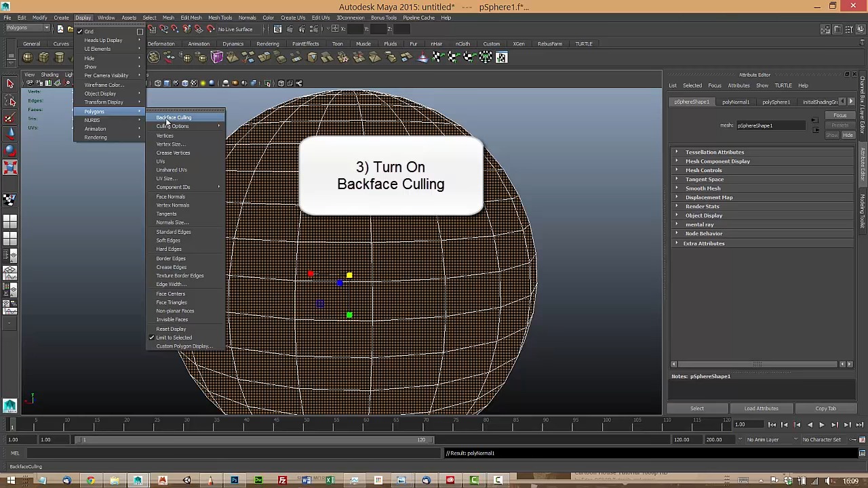Toggle textured checker display in viewport
The height and width of the screenshot is (488, 868).
(x=194, y=83)
